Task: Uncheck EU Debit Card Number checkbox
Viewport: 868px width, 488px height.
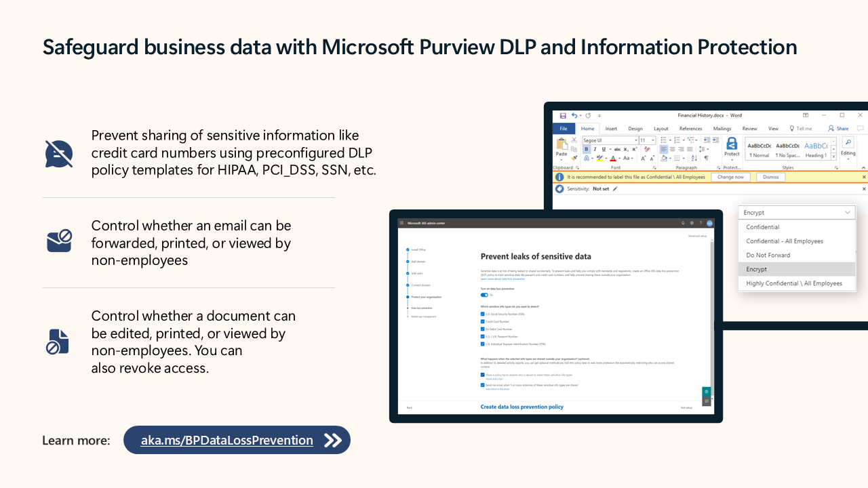Action: (482, 329)
